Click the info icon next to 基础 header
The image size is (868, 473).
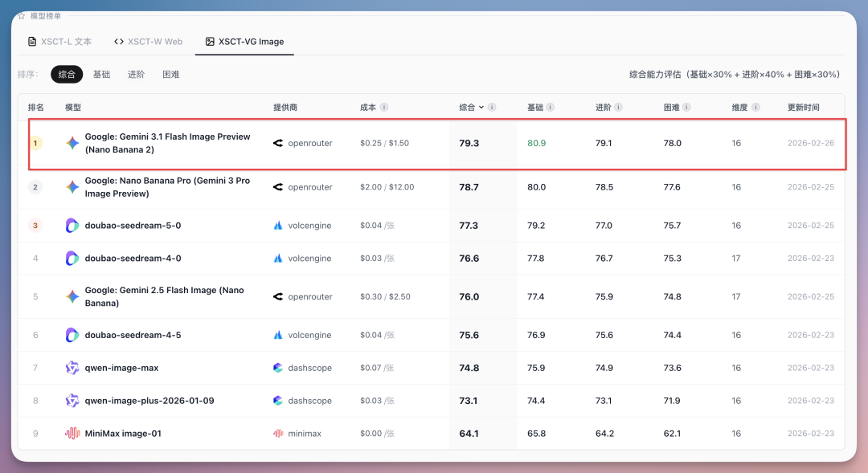coord(551,108)
